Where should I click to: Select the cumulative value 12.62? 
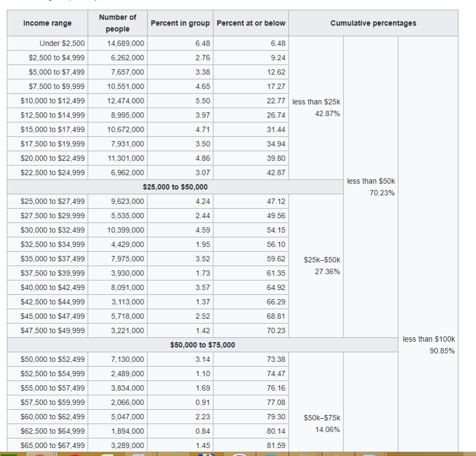click(276, 72)
